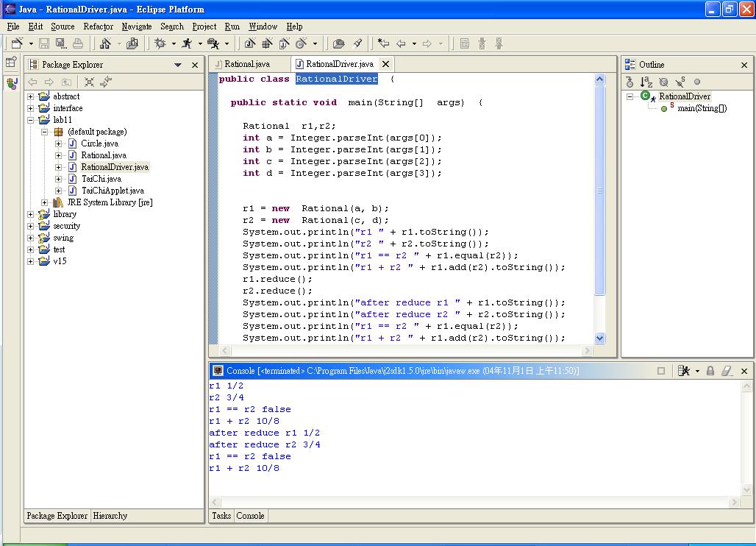
Task: Click the editor vertical scrollbar down arrow
Action: [x=600, y=338]
